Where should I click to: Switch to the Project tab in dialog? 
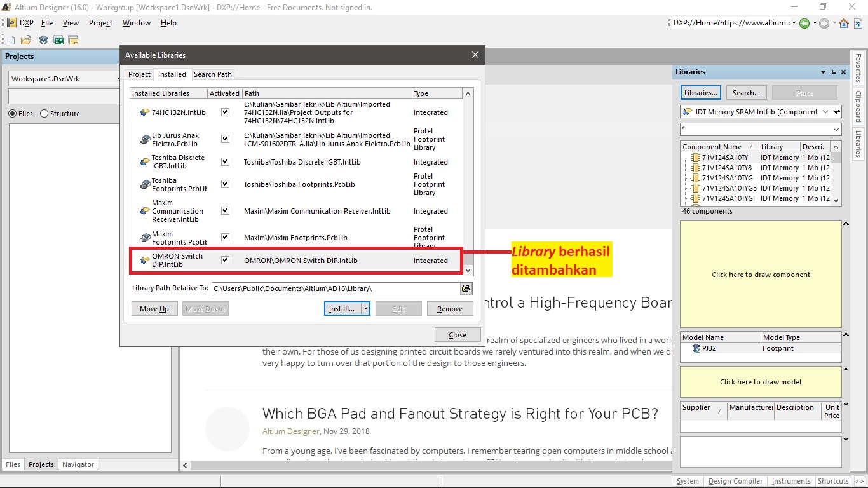click(x=140, y=74)
